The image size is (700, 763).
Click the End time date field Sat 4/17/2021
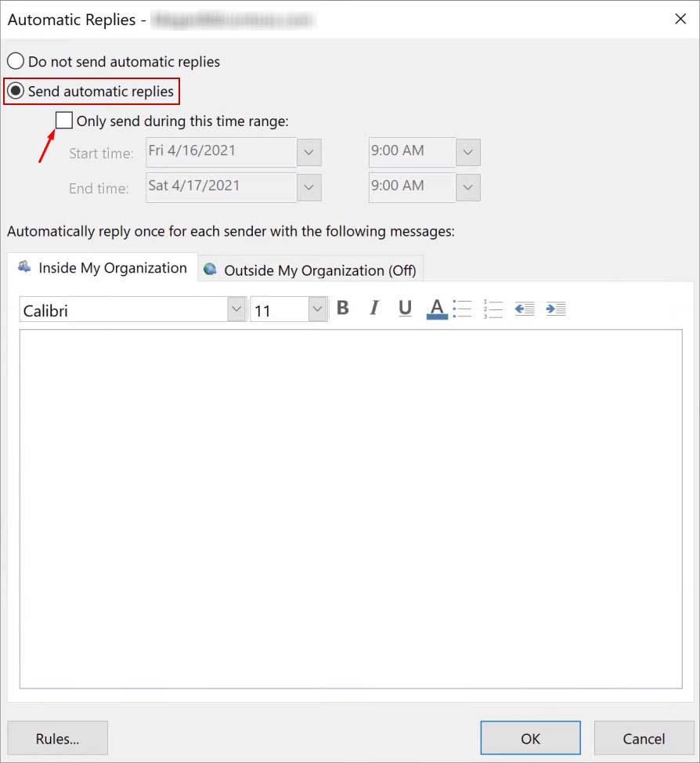(222, 187)
